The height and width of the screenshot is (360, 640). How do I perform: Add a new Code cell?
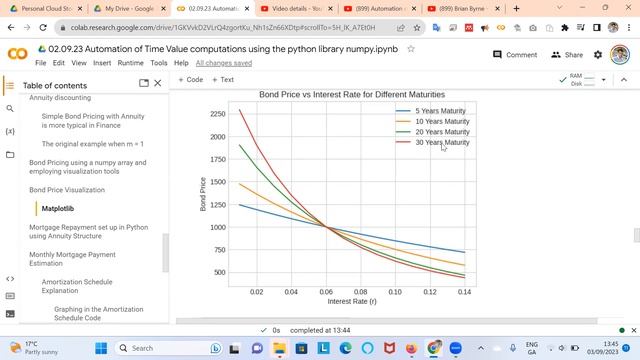tap(191, 80)
